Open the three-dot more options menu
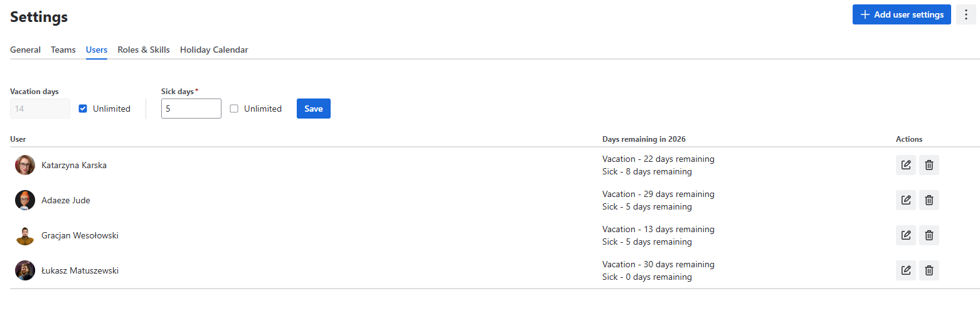This screenshot has height=330, width=980. coord(966,14)
